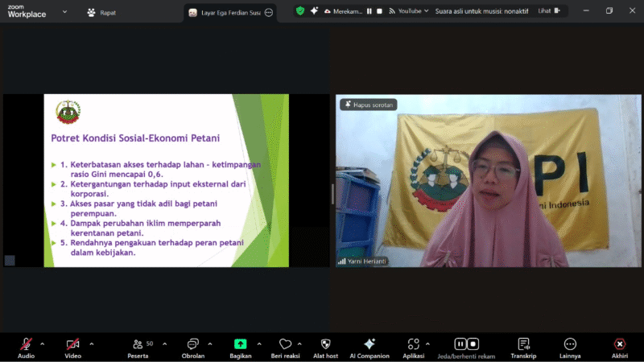Expand audio options arrow next to Audio
Viewport: 644px width, 362px height.
pyautogui.click(x=42, y=343)
